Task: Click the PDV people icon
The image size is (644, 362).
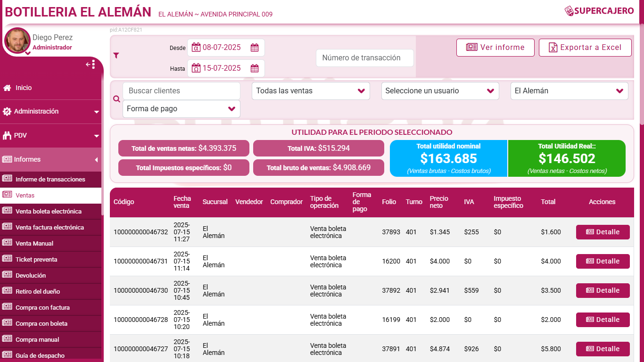Action: tap(7, 136)
